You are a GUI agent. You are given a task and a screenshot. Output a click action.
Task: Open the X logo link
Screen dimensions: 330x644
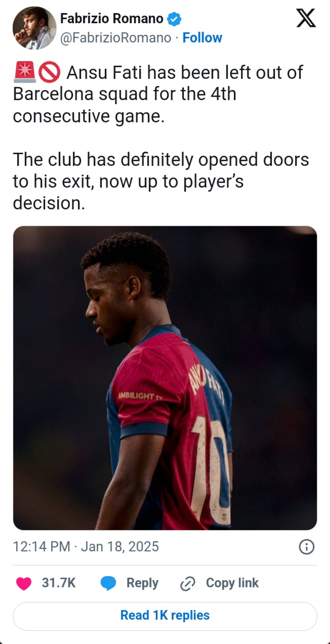coord(306,18)
